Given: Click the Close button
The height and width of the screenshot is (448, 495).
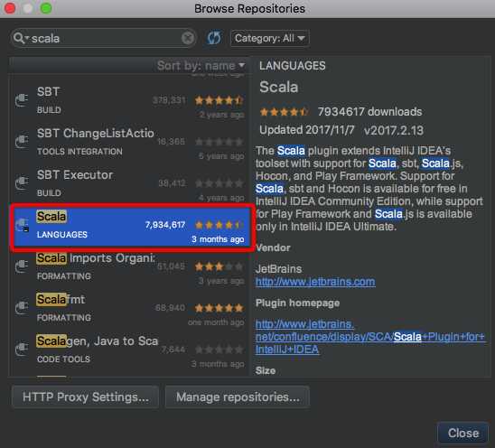Looking at the screenshot, I should [x=463, y=434].
